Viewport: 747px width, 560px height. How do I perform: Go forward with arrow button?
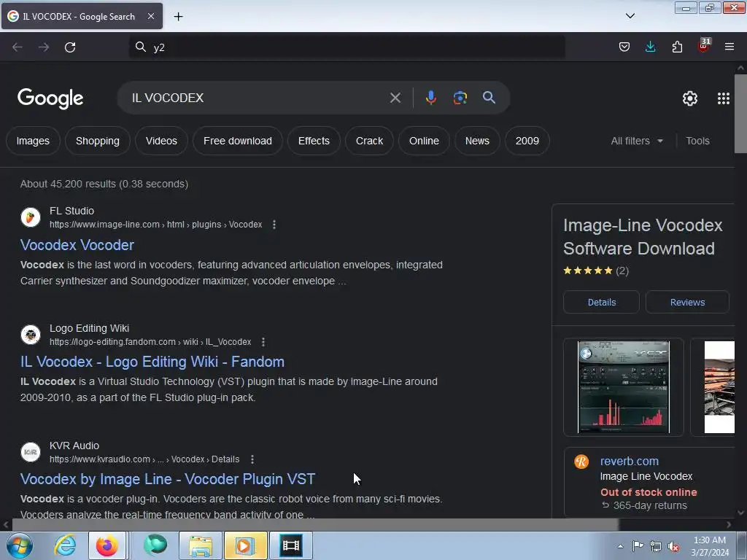[x=44, y=47]
